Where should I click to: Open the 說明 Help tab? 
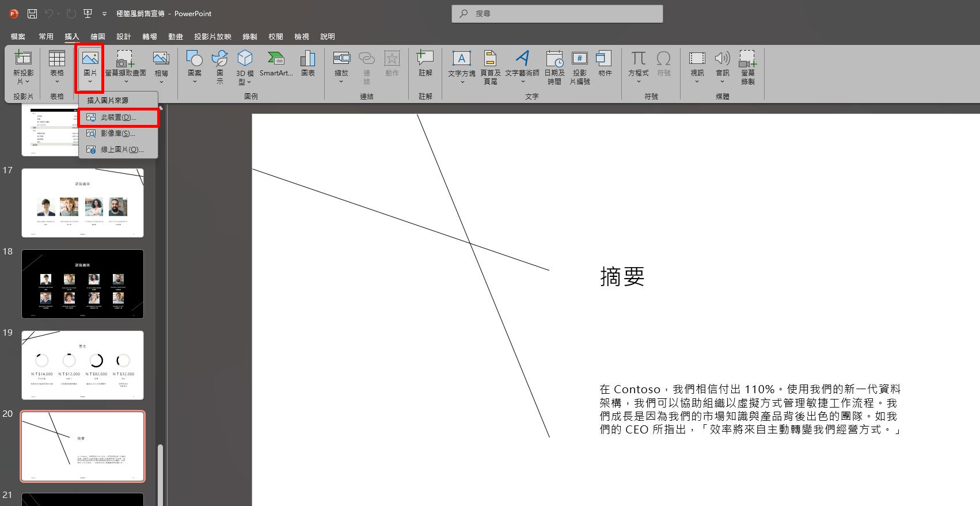pyautogui.click(x=328, y=36)
